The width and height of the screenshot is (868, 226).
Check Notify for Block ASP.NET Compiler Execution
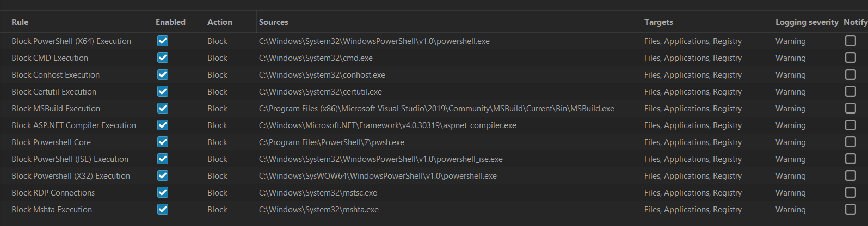coord(850,125)
